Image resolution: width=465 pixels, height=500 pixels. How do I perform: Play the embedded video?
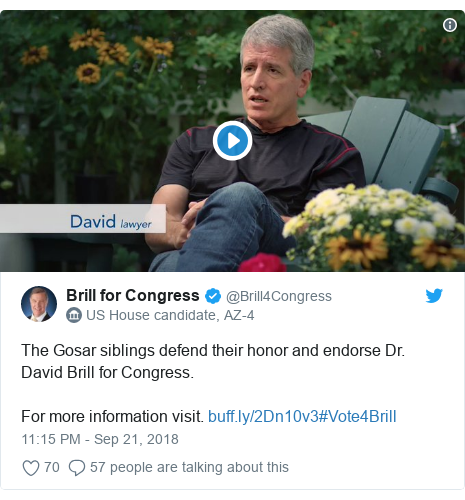232,140
